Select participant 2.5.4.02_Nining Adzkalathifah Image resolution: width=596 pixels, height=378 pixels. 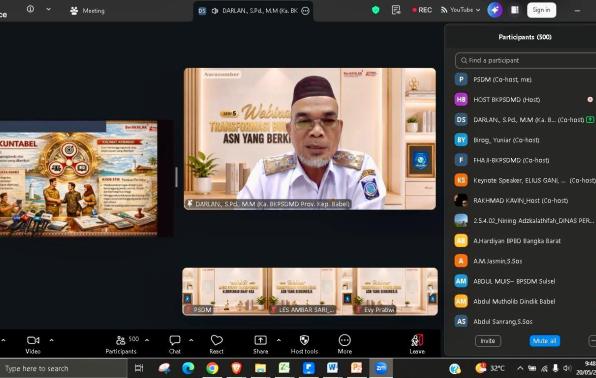click(525, 221)
